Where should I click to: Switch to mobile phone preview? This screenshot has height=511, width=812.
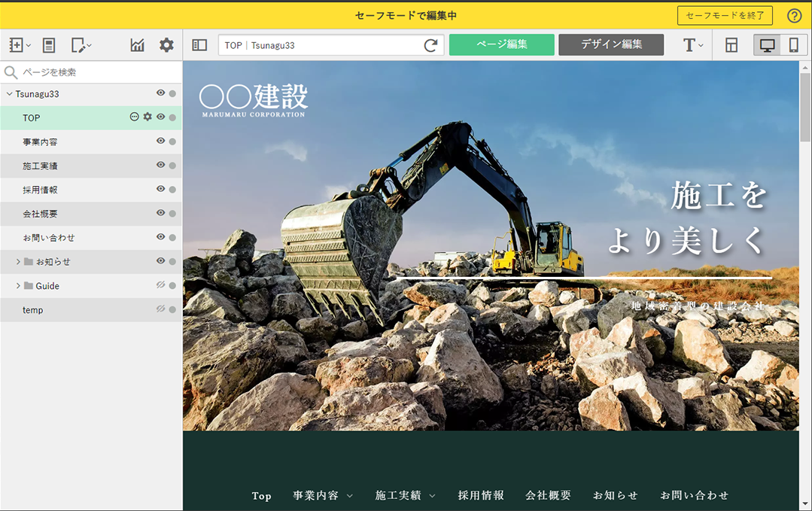(x=793, y=45)
